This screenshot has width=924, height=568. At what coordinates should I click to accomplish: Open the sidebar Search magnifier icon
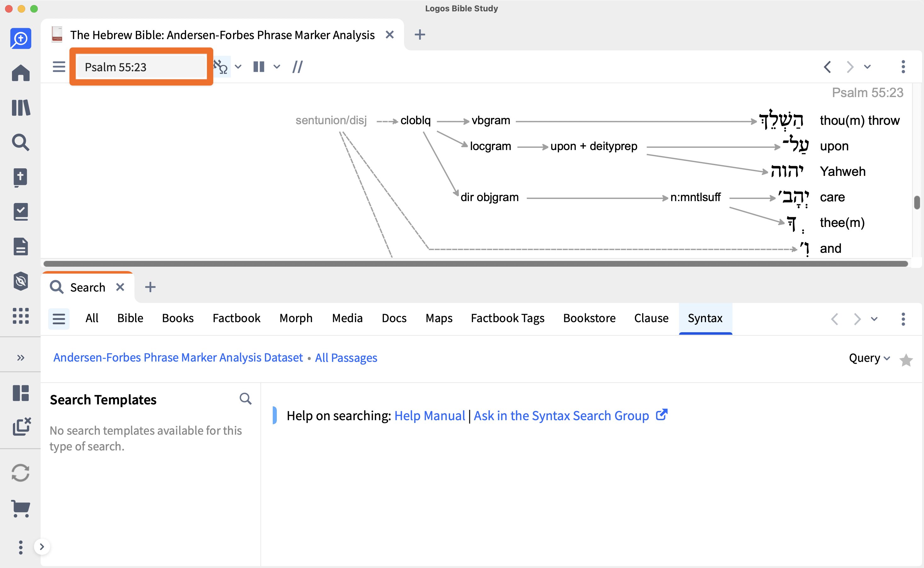[21, 142]
